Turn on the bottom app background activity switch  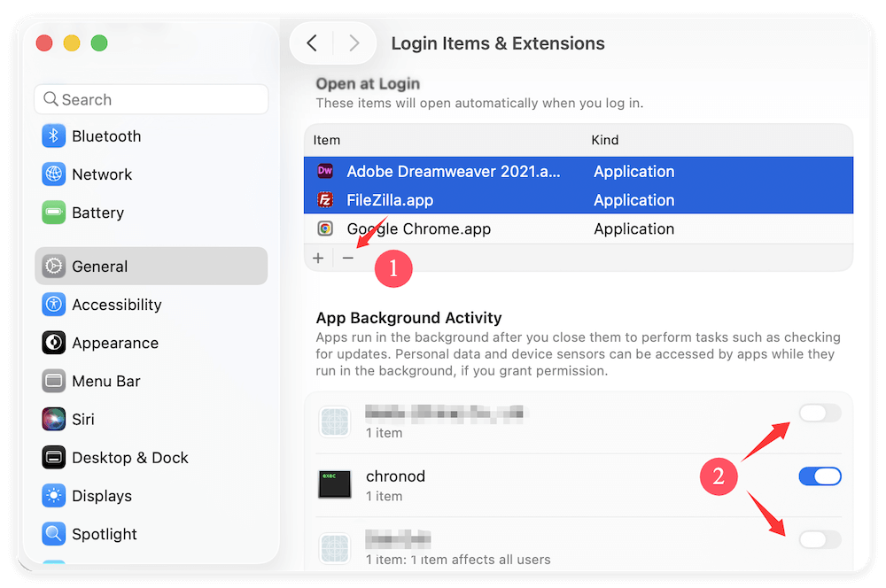pyautogui.click(x=820, y=539)
